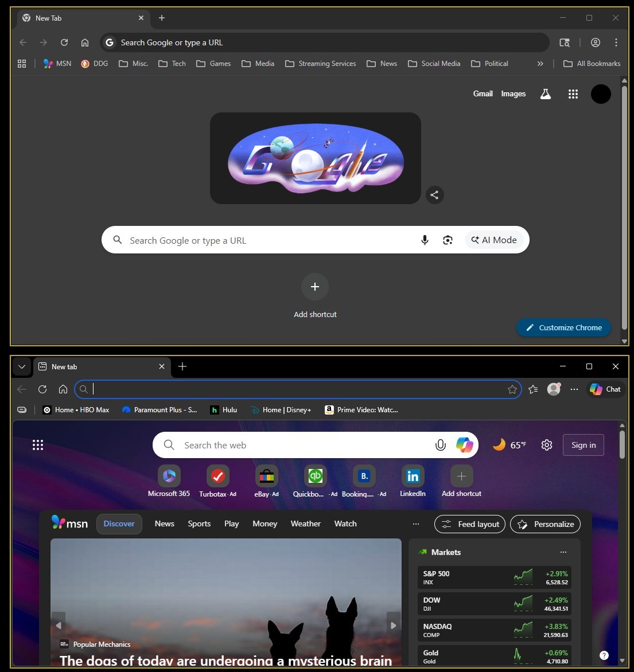The width and height of the screenshot is (634, 672).
Task: Show hidden bookmarks with the double chevron
Action: coord(540,64)
